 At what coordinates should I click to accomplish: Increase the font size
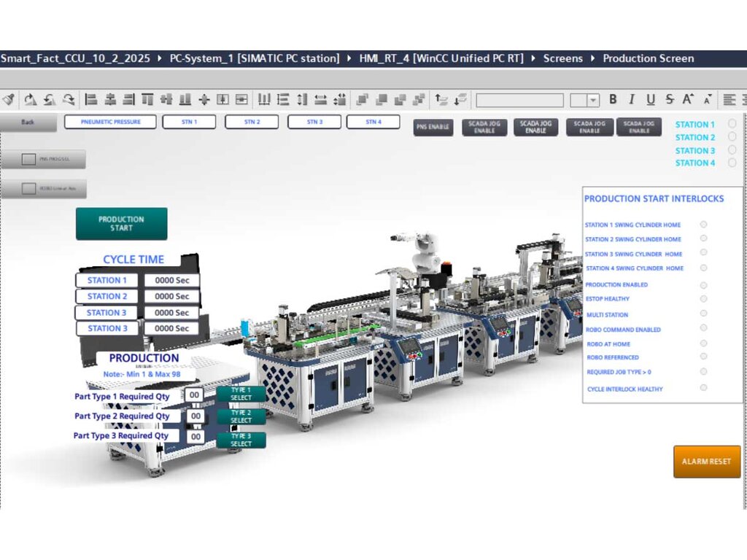click(x=688, y=99)
